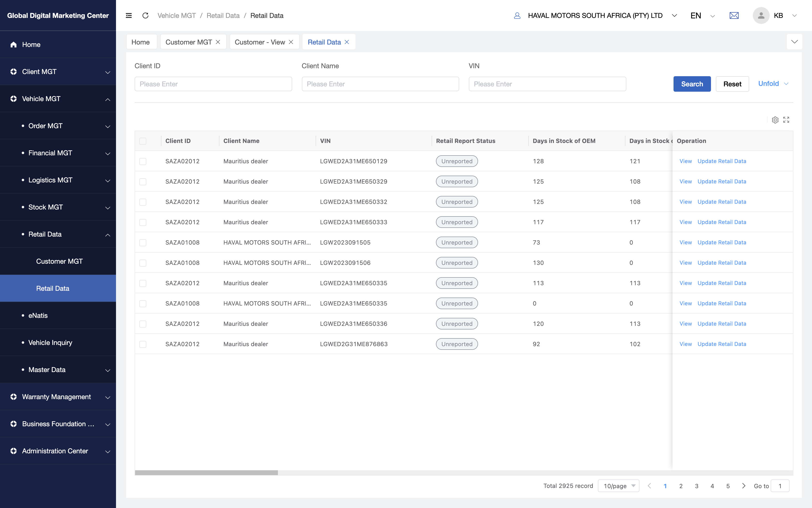This screenshot has width=812, height=508.
Task: Click the Reset button
Action: click(x=732, y=84)
